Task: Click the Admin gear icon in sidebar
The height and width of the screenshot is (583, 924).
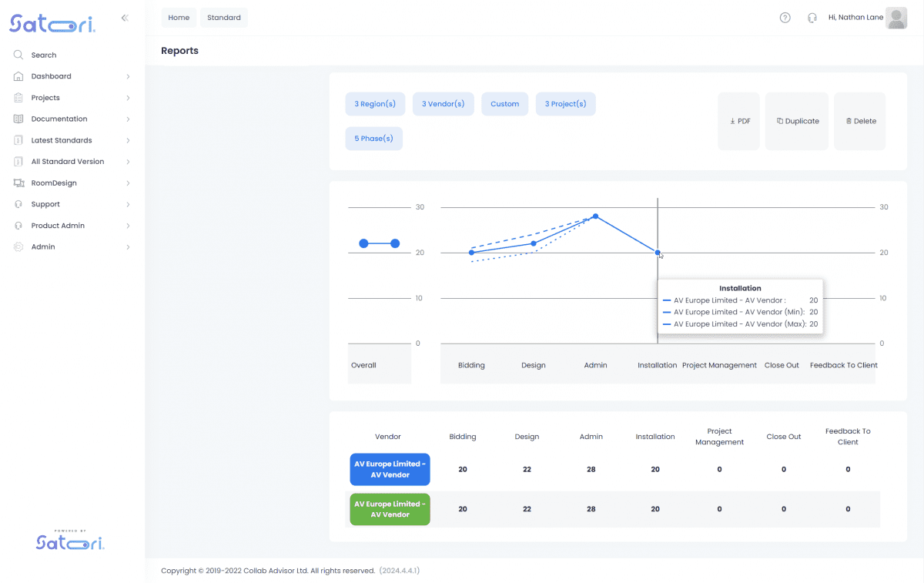Action: point(18,247)
